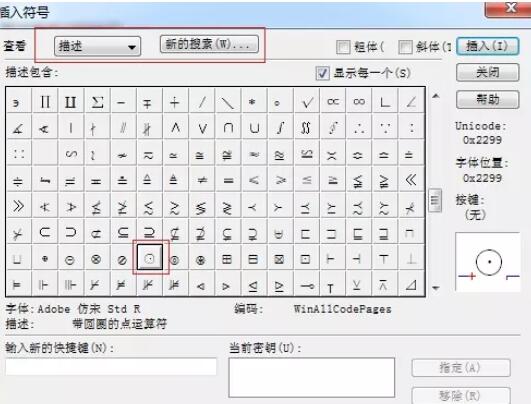Select the subset-or-equal symbol ⊆

[123, 232]
